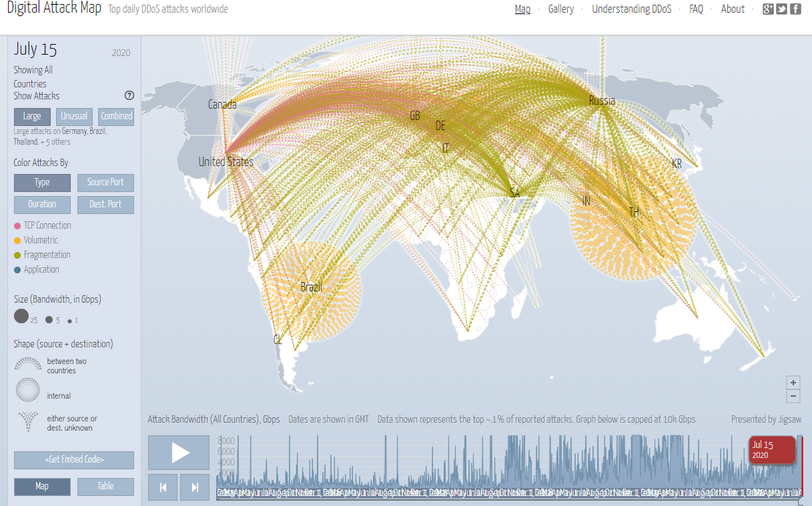The height and width of the screenshot is (506, 812).
Task: Click the 25 Gbps size legend circle
Action: pyautogui.click(x=21, y=317)
